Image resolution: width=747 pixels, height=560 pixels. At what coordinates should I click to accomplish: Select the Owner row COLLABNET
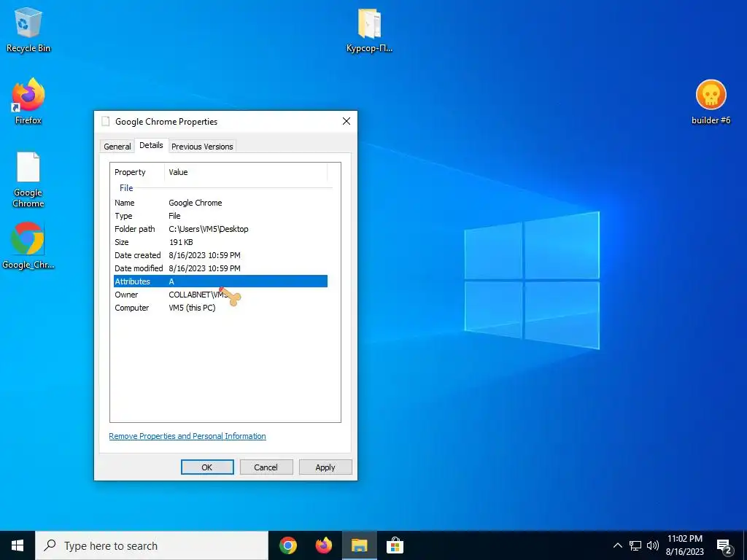tap(220, 295)
